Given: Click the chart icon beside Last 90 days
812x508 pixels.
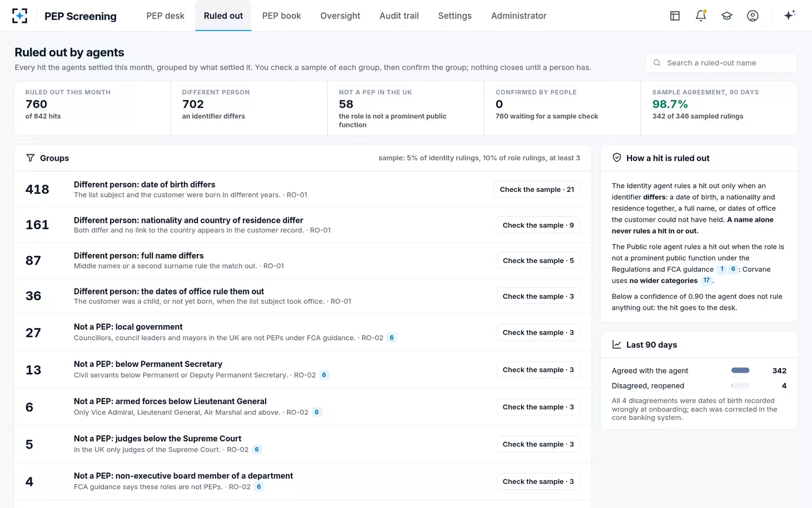Looking at the screenshot, I should 617,345.
